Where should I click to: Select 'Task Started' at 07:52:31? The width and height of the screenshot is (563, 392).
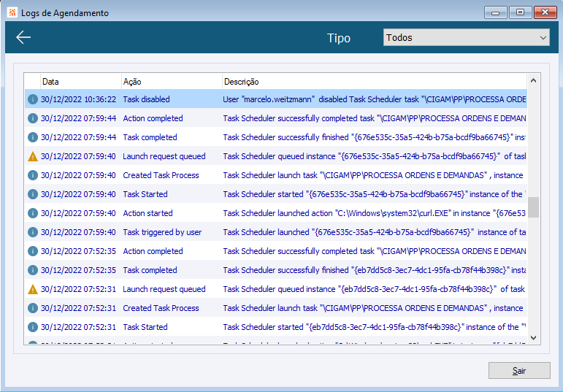(145, 327)
